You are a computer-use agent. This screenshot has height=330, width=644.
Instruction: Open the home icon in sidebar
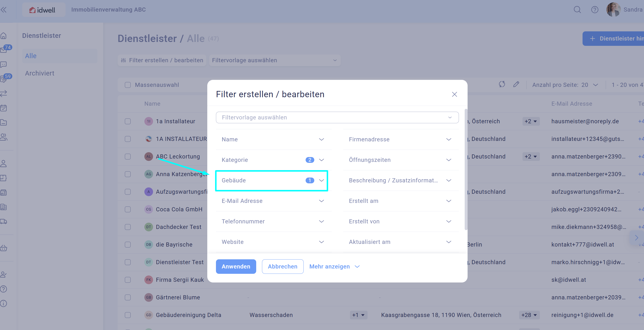4,36
